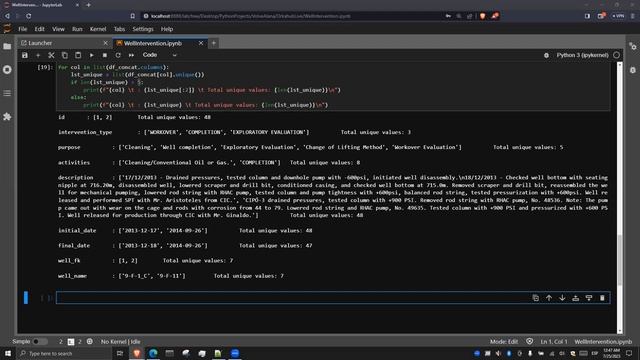
Task: Click the notebook trust shield status icon
Action: pos(529,341)
